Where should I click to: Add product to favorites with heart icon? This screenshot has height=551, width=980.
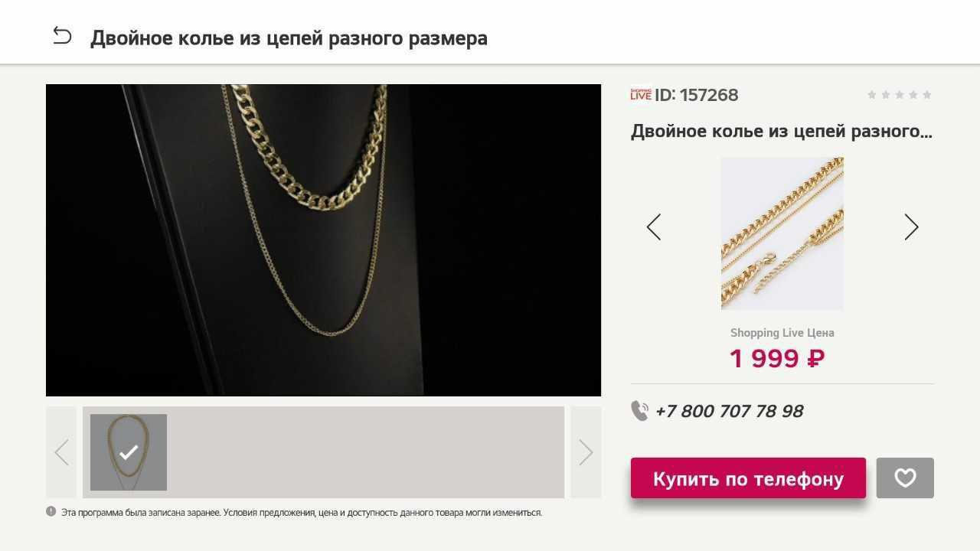click(x=905, y=478)
